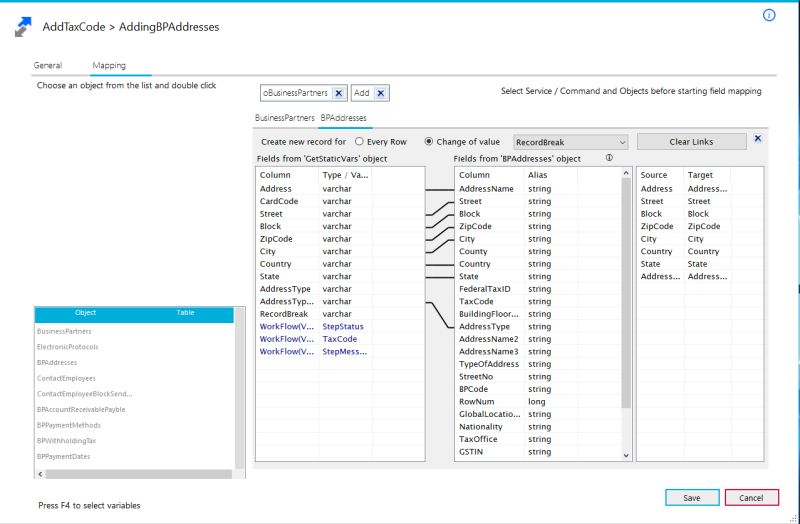This screenshot has width=800, height=524.
Task: Select the Every Row radio option
Action: point(359,141)
